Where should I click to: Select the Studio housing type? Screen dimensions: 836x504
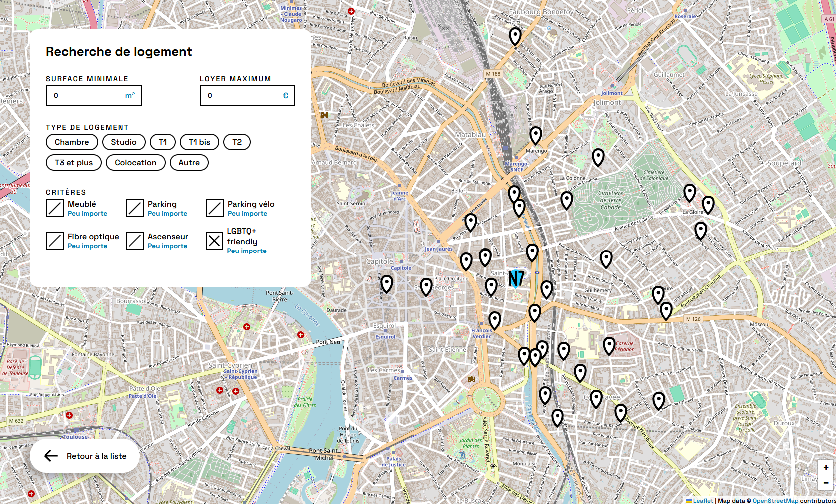point(124,142)
